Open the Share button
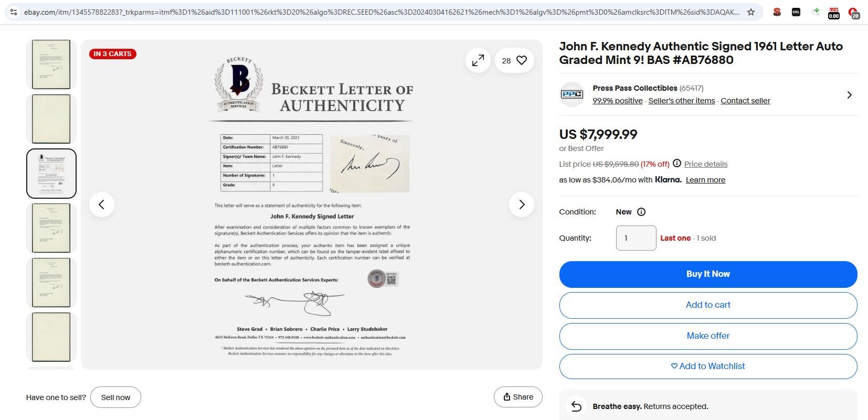Viewport: 868px width, 420px height. (518, 397)
